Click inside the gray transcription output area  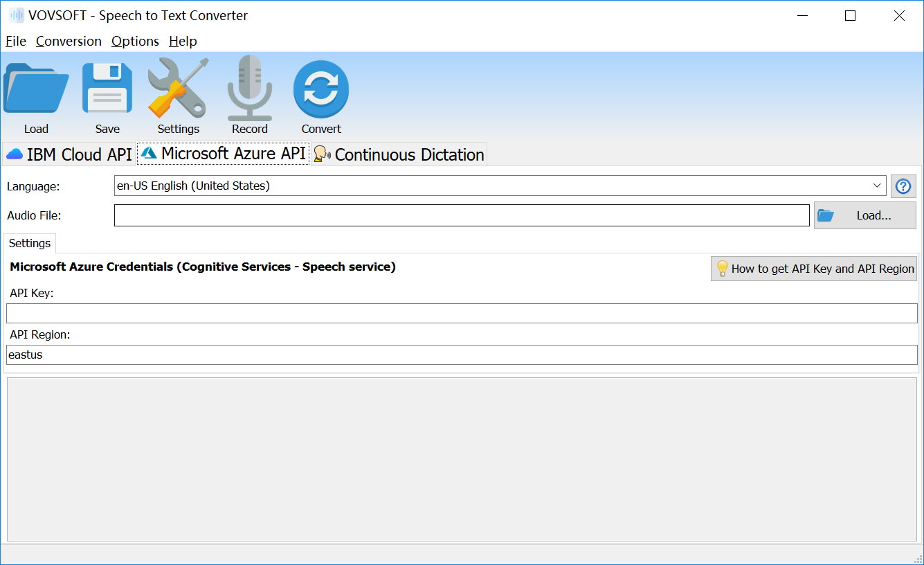[462, 459]
